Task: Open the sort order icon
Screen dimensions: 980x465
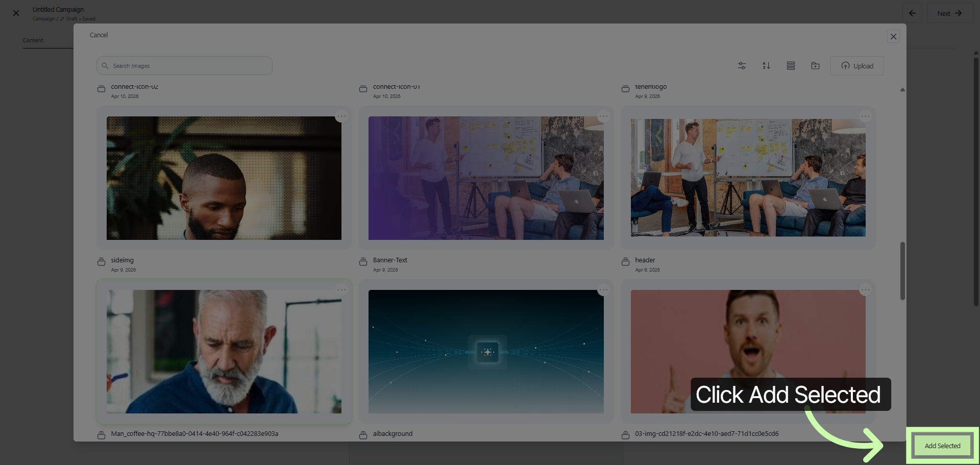Action: [x=766, y=66]
